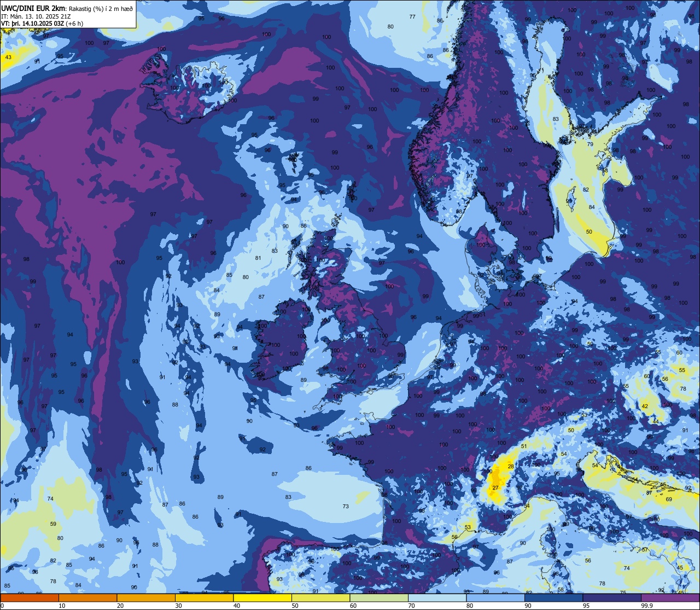Click the 50–60 % pale yellow legend segment
The image size is (700, 610).
tap(321, 597)
